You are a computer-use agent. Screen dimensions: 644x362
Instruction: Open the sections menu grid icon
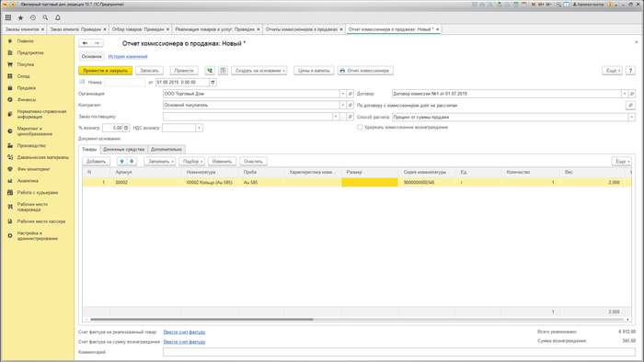[x=8, y=17]
